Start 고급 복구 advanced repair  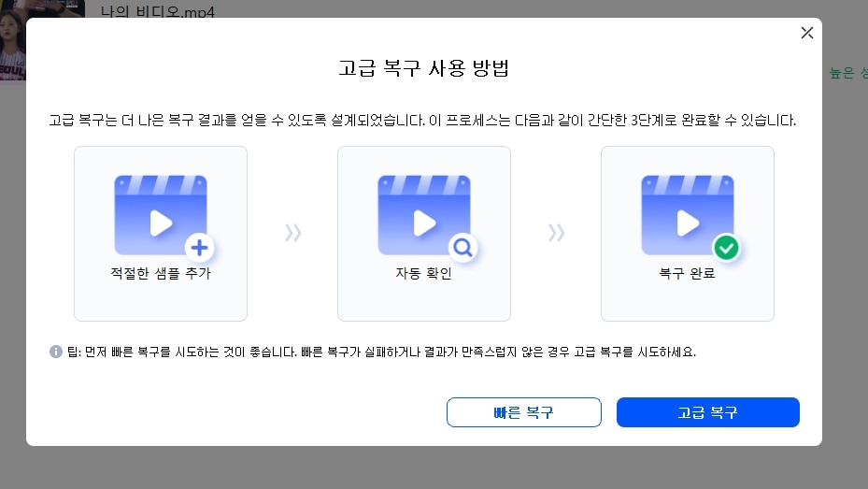click(x=707, y=412)
